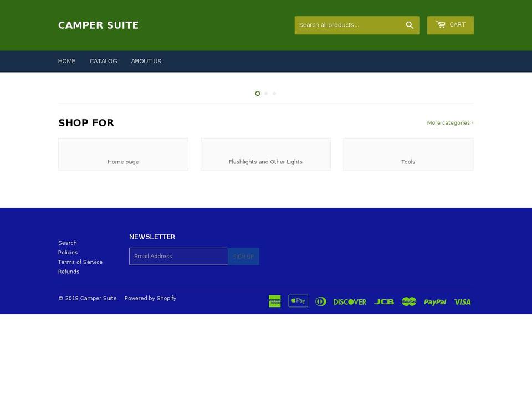Click the JCB payment icon
The image size is (532, 399).
coord(384,301)
